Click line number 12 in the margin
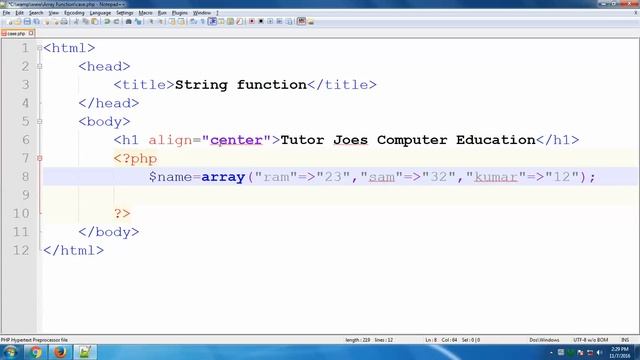 point(21,250)
